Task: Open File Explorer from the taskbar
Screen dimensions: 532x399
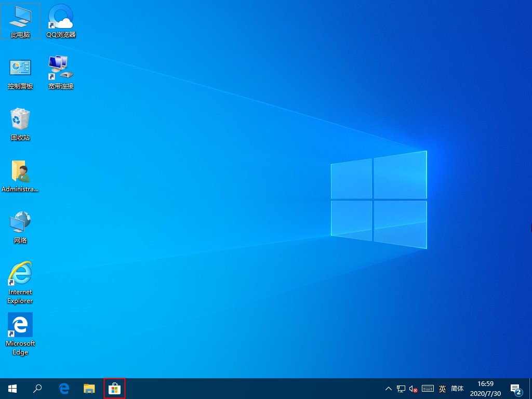Action: click(89, 388)
